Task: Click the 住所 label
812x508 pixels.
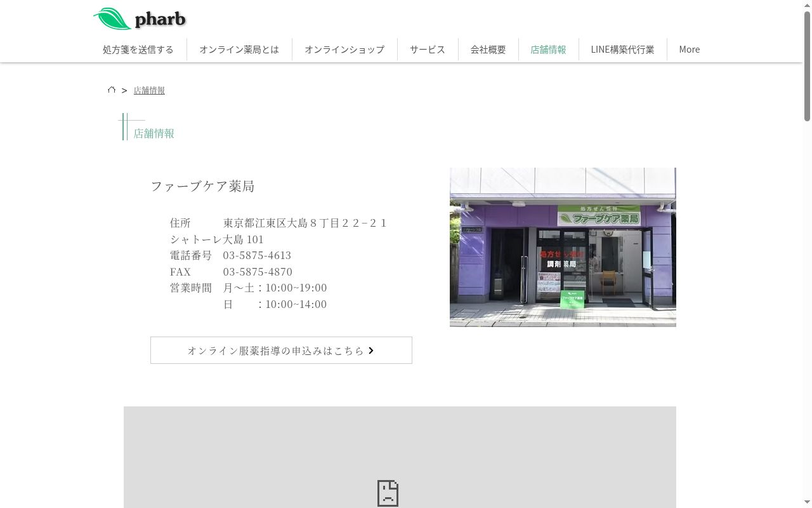Action: coord(180,223)
